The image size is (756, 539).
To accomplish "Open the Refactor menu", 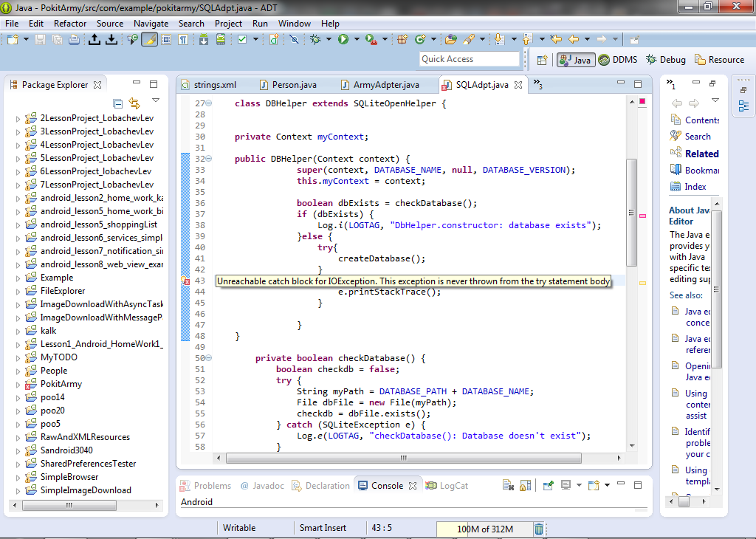I will pyautogui.click(x=70, y=23).
